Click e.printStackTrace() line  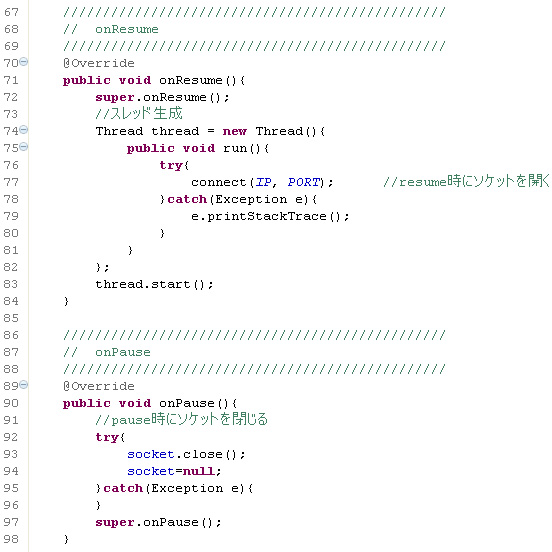(270, 216)
